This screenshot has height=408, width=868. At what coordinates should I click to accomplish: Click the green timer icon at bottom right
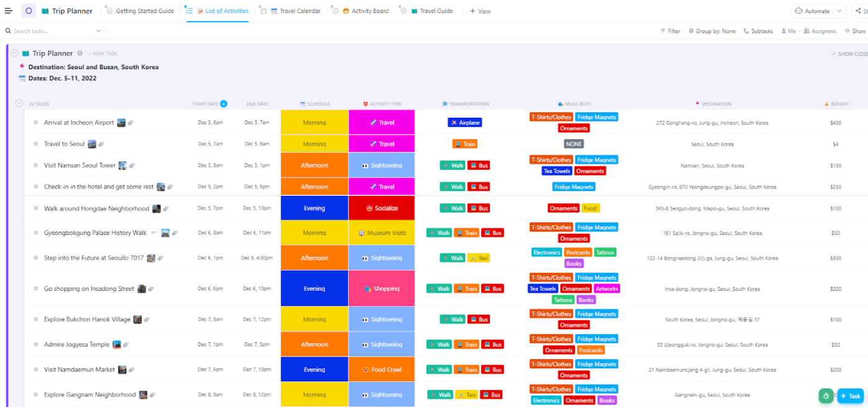(x=825, y=396)
